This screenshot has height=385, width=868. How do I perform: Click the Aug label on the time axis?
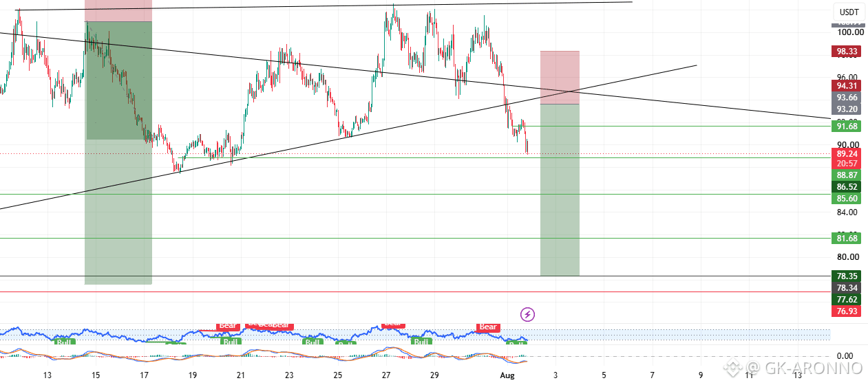[506, 375]
